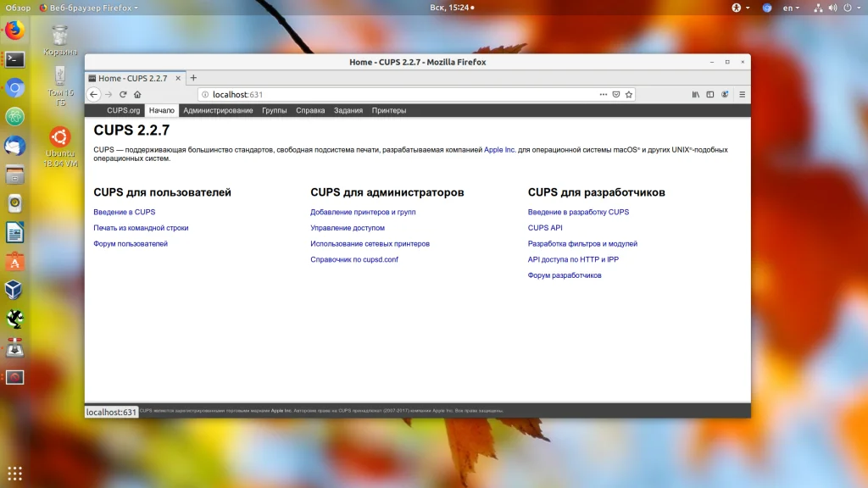Launch VirtualBox from the dock
Screen dimensions: 868x488
(15, 291)
